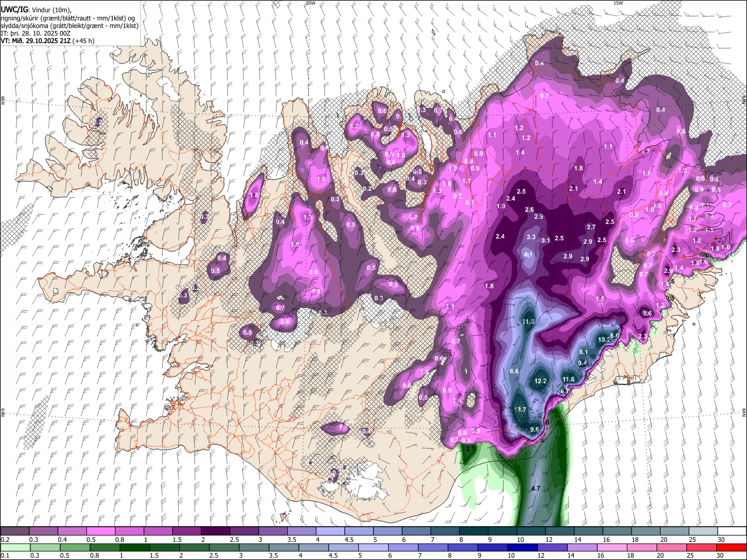Click the black 2.1 value on green rain area

click(470, 449)
